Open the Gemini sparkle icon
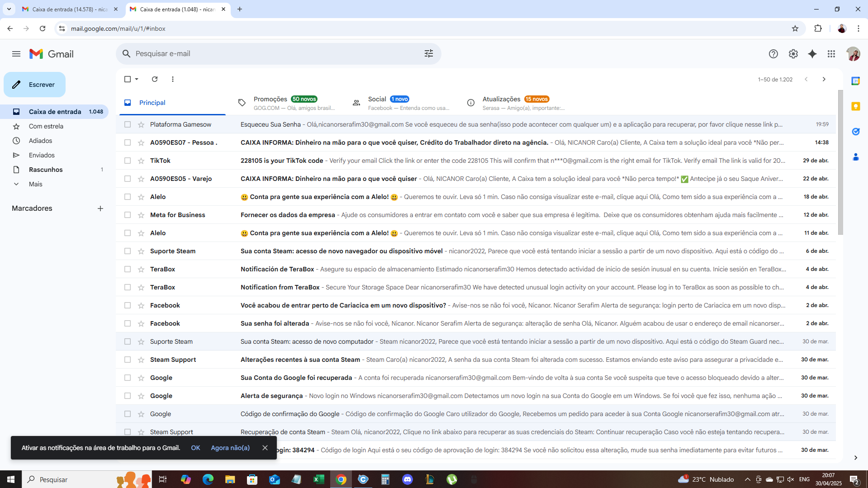 (x=812, y=54)
